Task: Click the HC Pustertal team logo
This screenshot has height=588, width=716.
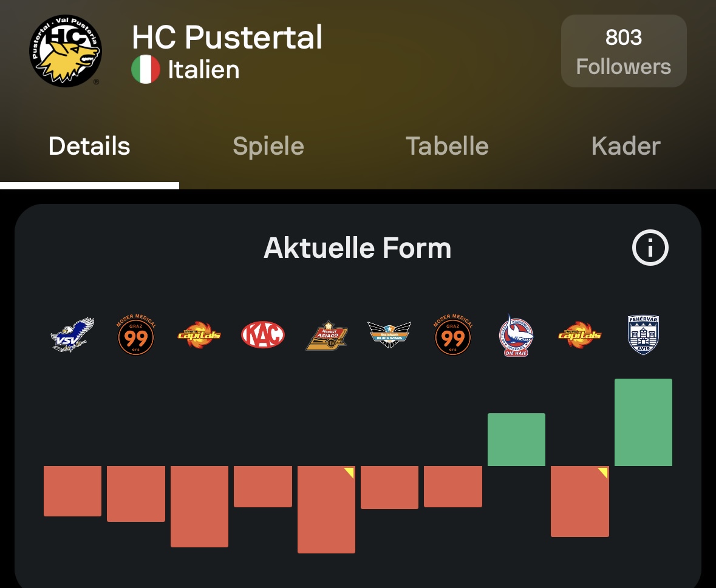Action: click(x=66, y=51)
